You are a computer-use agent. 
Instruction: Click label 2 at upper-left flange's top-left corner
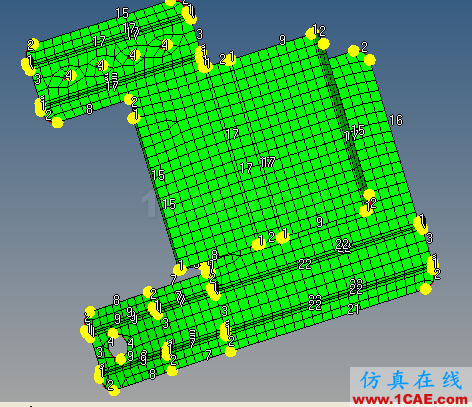tap(31, 45)
